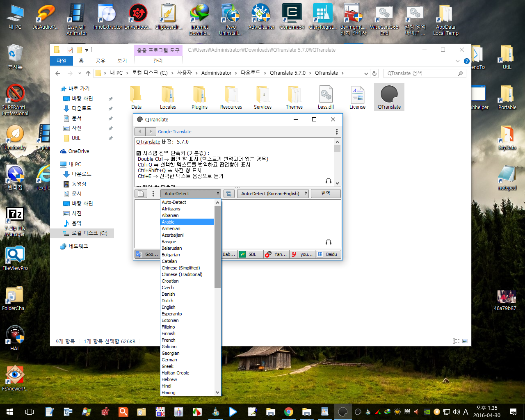The height and width of the screenshot is (420, 525).
Task: Switch Explorer to large icons view in status bar
Action: (465, 341)
